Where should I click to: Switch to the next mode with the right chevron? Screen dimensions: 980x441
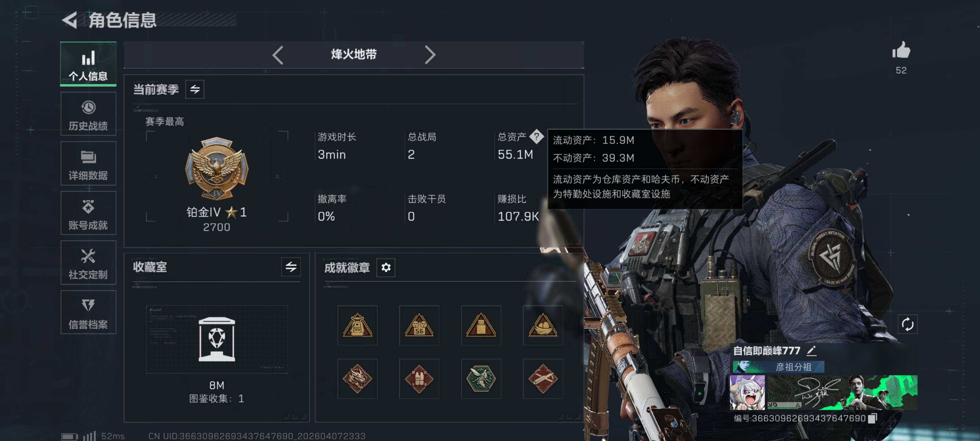[x=430, y=55]
